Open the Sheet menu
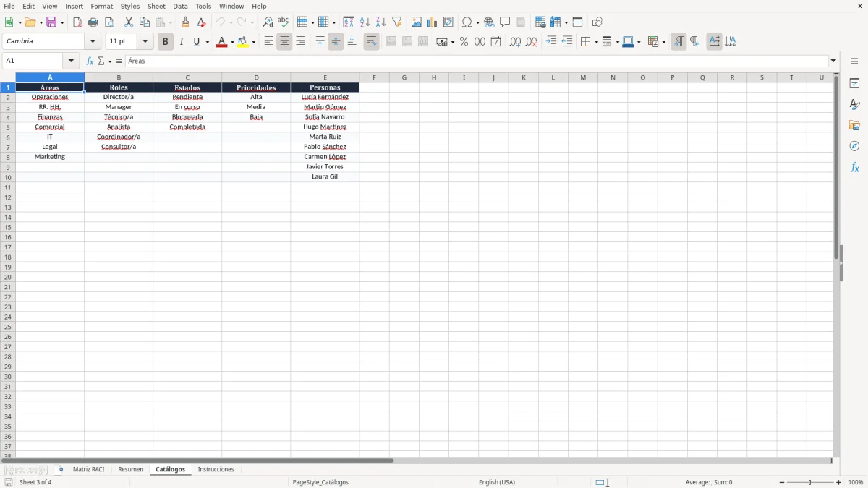The image size is (868, 488). 156,6
